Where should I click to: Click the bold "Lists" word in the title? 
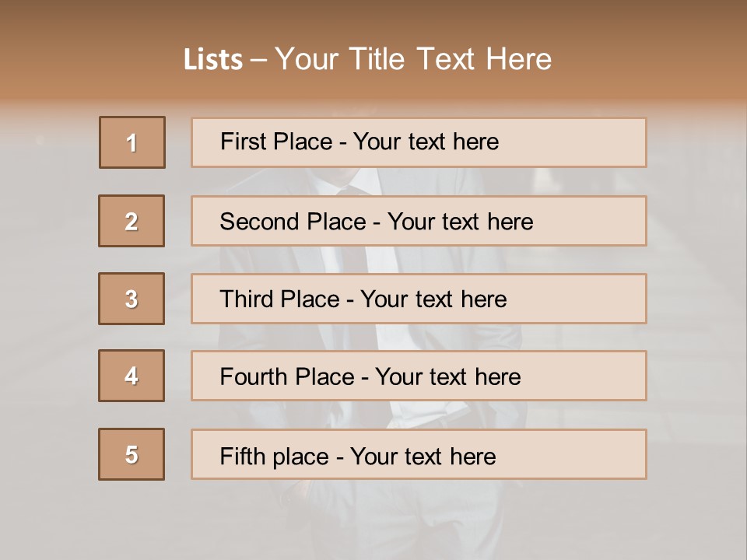pyautogui.click(x=213, y=60)
